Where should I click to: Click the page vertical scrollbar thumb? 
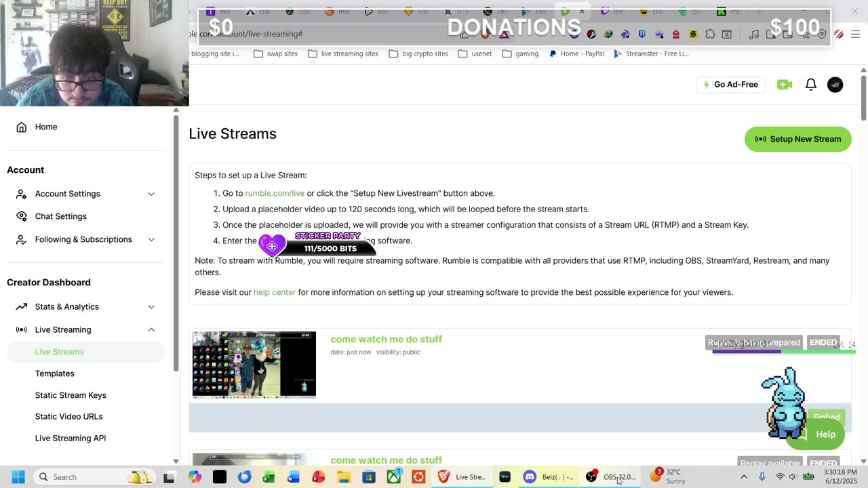point(863,98)
